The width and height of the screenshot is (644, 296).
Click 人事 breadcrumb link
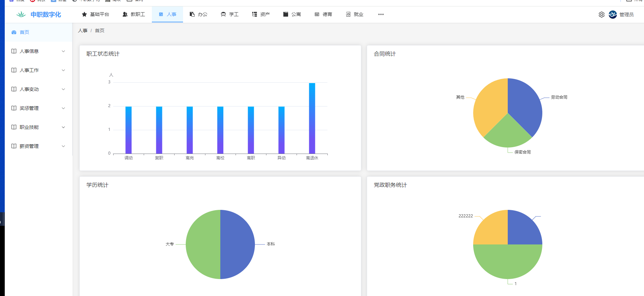(x=83, y=31)
